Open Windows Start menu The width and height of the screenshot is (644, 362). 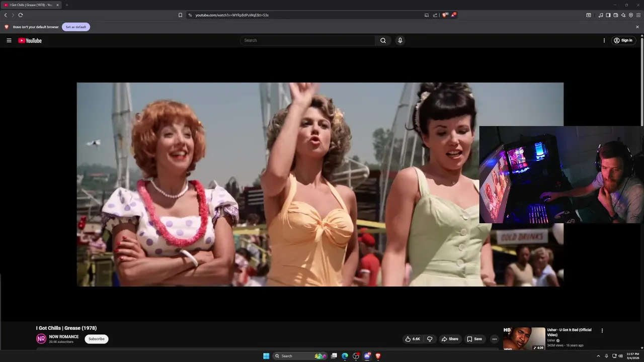click(266, 356)
